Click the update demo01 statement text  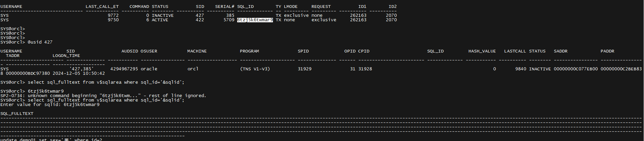point(52,139)
